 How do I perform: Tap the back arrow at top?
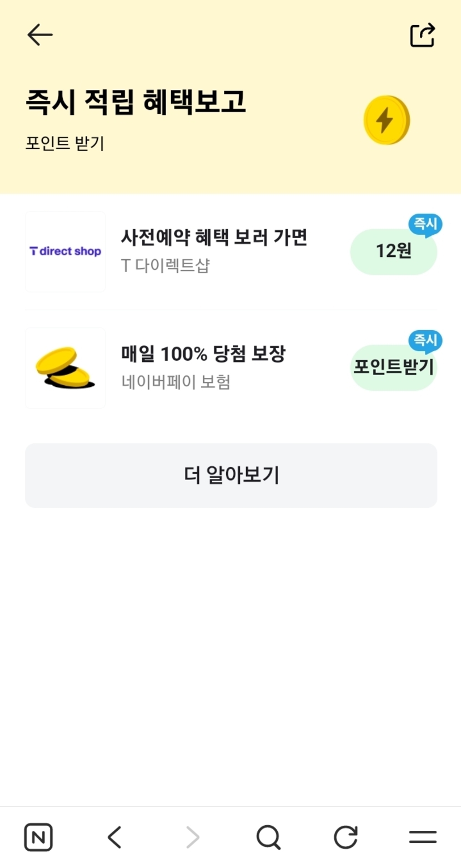click(x=39, y=35)
